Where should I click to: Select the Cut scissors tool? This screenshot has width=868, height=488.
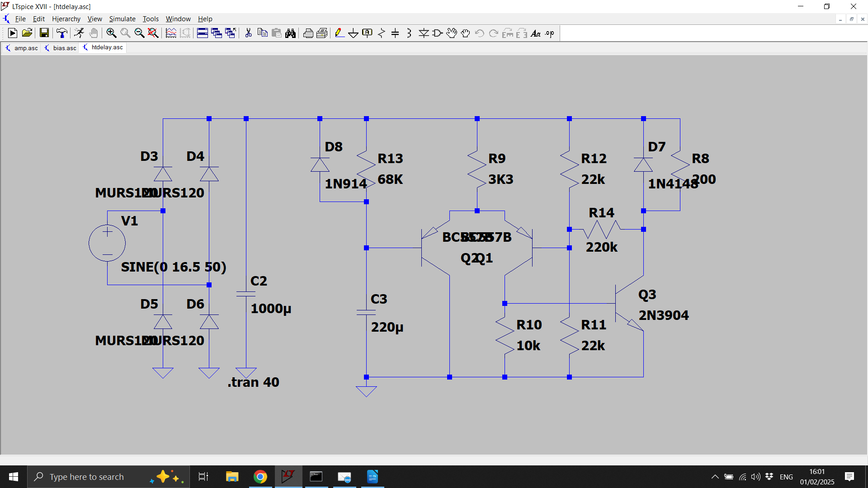tap(248, 33)
